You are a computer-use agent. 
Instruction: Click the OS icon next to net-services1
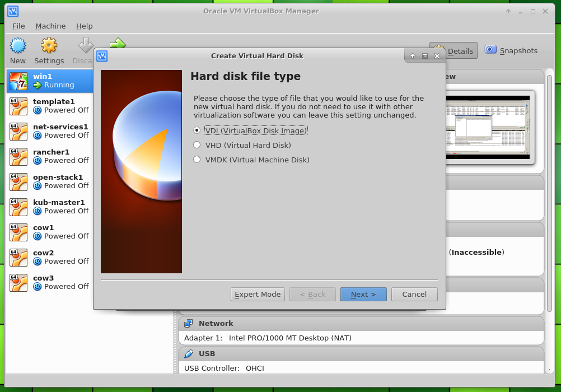[18, 132]
